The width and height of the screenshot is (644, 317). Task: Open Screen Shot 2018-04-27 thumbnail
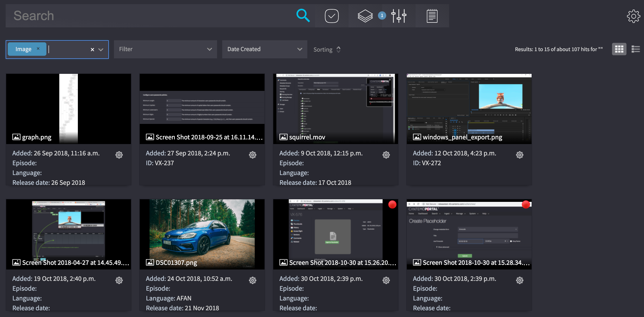69,234
